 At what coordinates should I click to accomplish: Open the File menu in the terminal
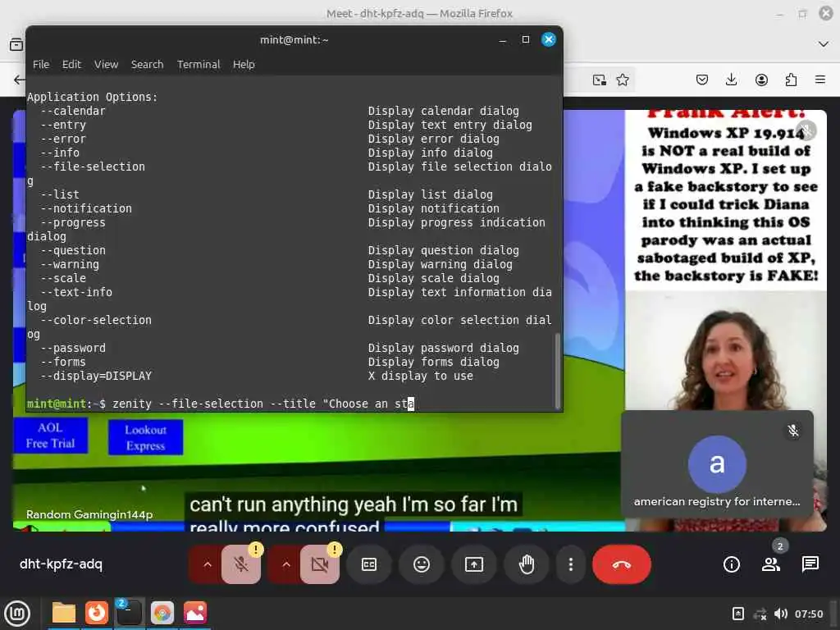coord(41,64)
